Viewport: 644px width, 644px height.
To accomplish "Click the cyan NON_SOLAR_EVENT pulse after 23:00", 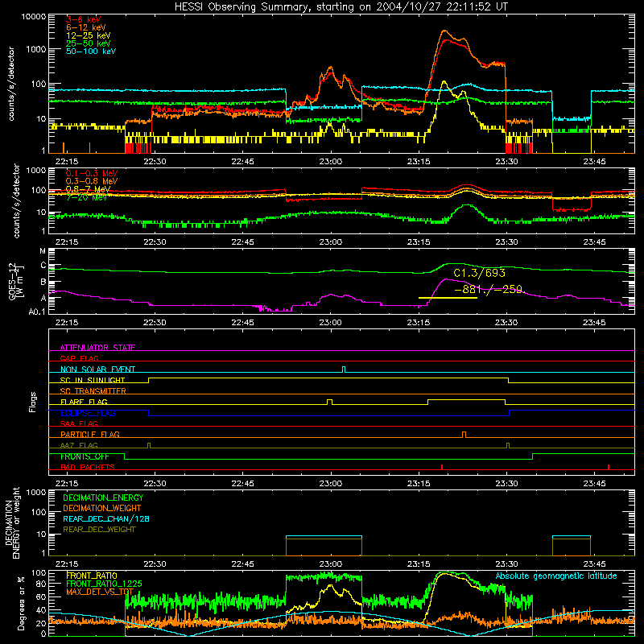I will [x=344, y=369].
